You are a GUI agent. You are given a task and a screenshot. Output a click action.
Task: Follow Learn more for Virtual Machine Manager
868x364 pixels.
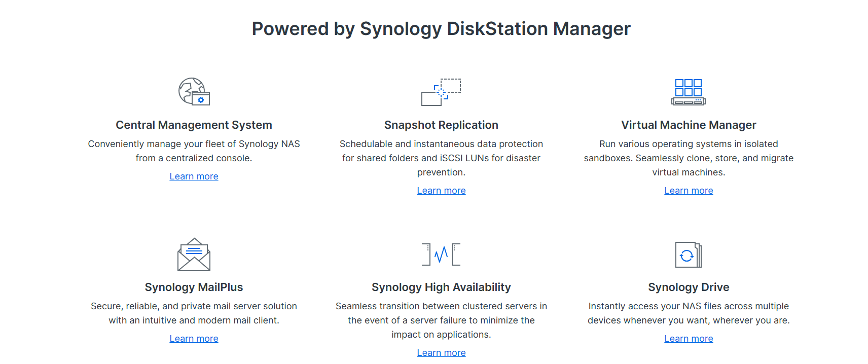689,191
